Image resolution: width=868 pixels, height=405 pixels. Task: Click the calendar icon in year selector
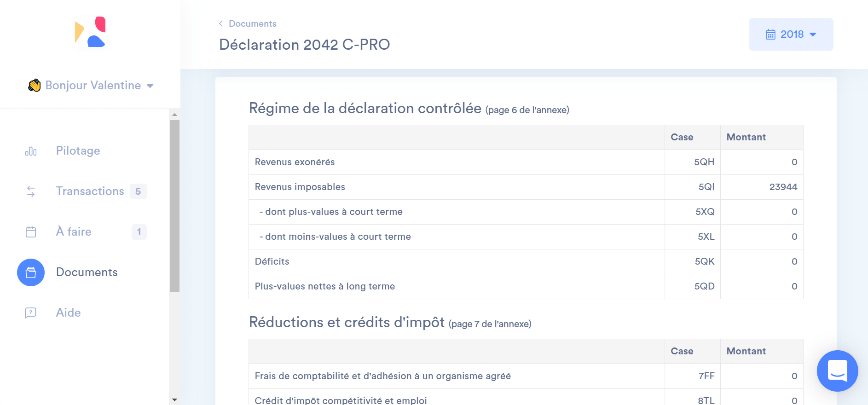coord(770,35)
